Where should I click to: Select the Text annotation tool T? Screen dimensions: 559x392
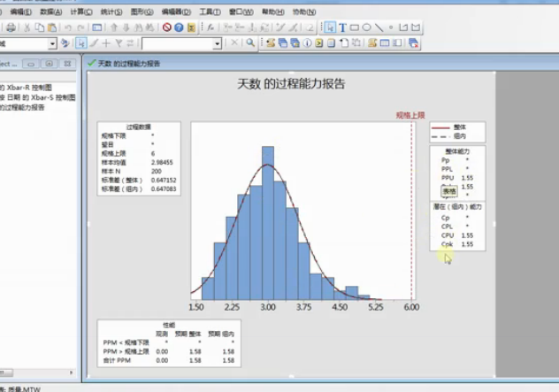coord(342,27)
